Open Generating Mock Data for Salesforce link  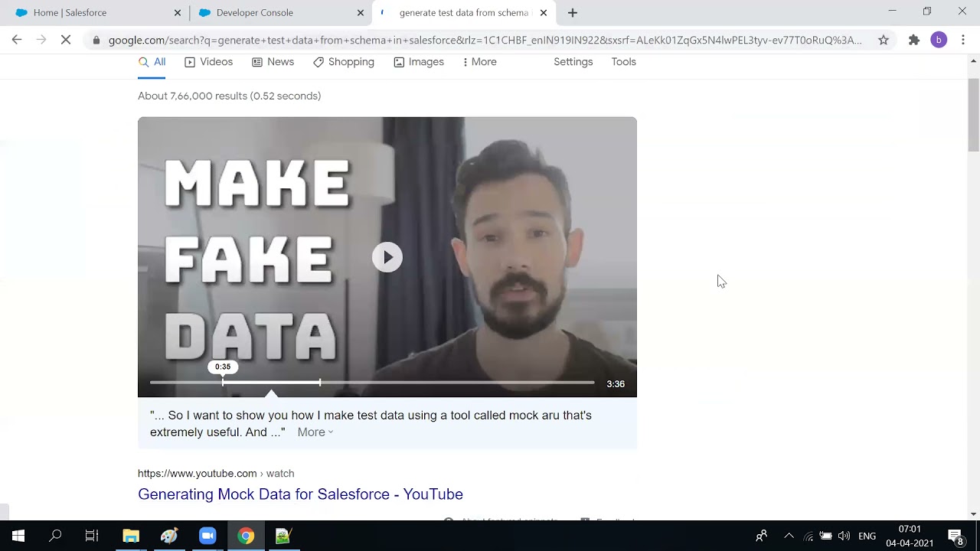click(300, 494)
